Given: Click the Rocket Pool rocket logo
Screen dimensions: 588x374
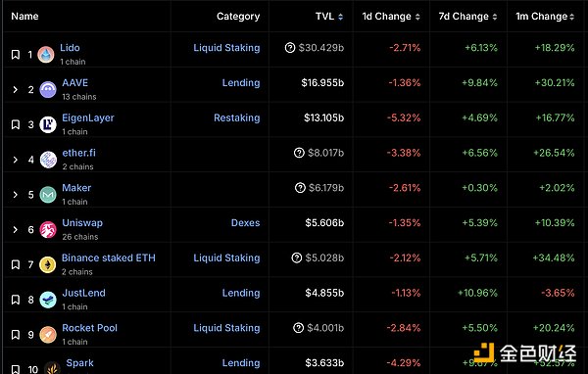Looking at the screenshot, I should pos(48,335).
